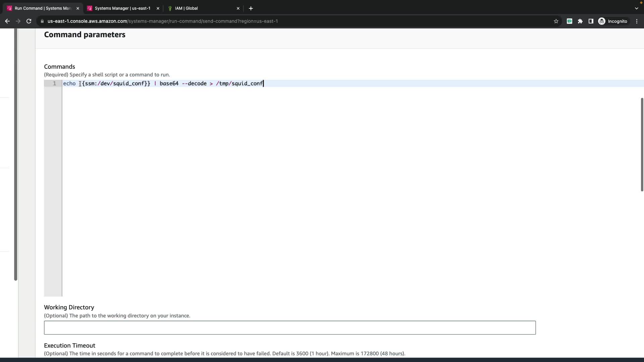Click the browser forward arrow
This screenshot has height=362, width=644.
(x=18, y=21)
